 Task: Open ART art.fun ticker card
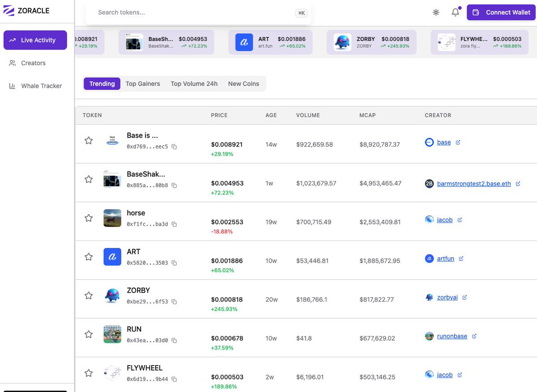tap(270, 42)
